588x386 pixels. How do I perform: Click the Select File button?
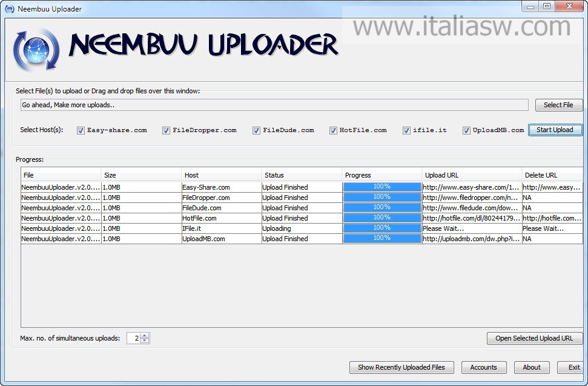click(x=558, y=105)
